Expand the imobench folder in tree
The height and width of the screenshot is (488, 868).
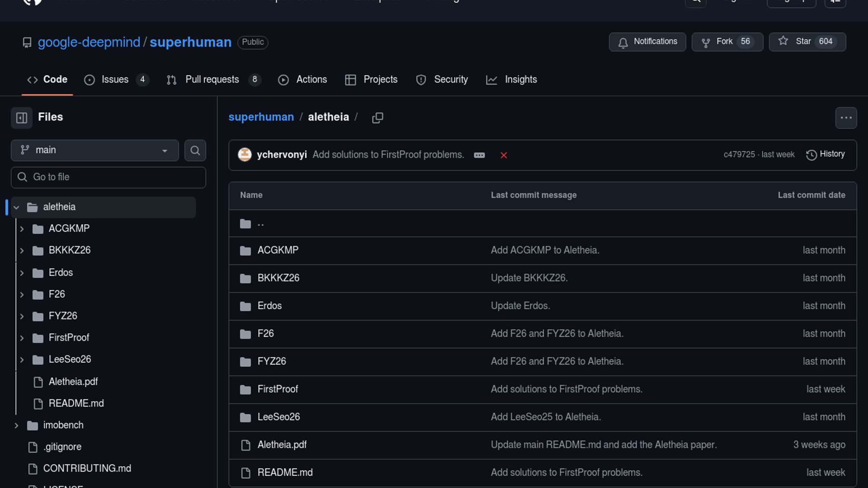pos(16,426)
